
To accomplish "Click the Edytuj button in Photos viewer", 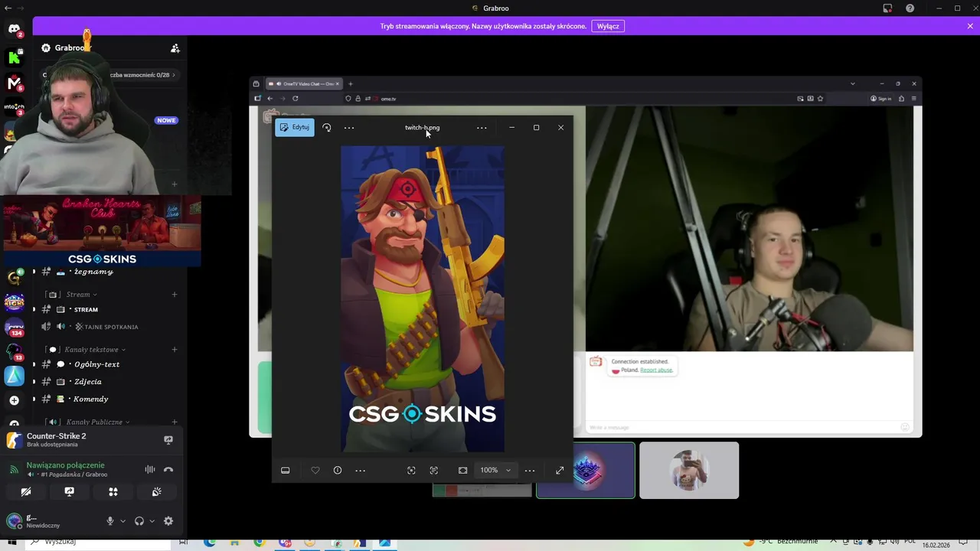I will pos(295,128).
